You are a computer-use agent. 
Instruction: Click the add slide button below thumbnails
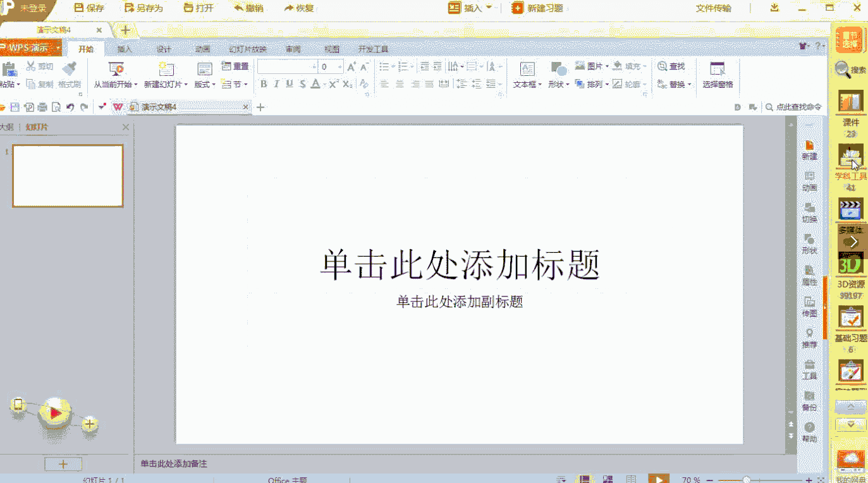point(63,464)
